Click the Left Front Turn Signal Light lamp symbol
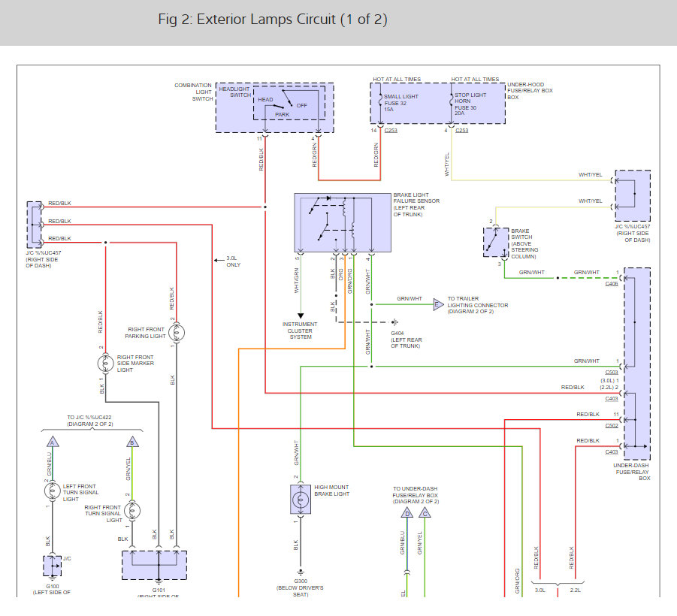 pyautogui.click(x=53, y=491)
